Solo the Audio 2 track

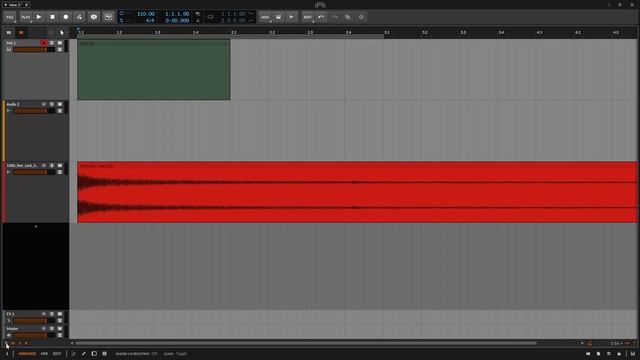[x=52, y=104]
